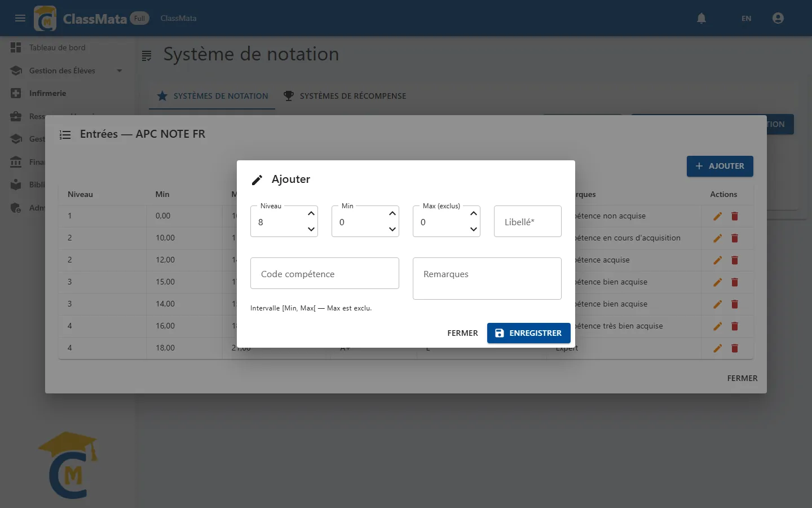The width and height of the screenshot is (812, 508).
Task: Edit the row with Min 16,00
Action: (717, 326)
